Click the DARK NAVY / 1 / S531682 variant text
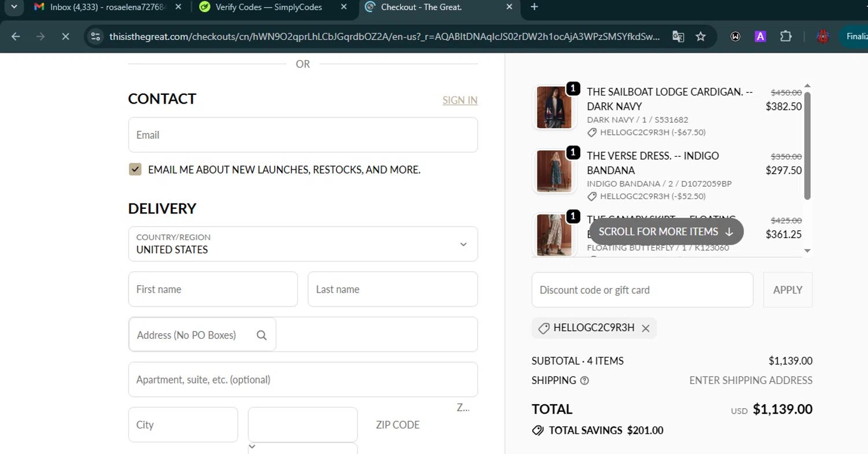This screenshot has width=868, height=454. click(x=637, y=120)
